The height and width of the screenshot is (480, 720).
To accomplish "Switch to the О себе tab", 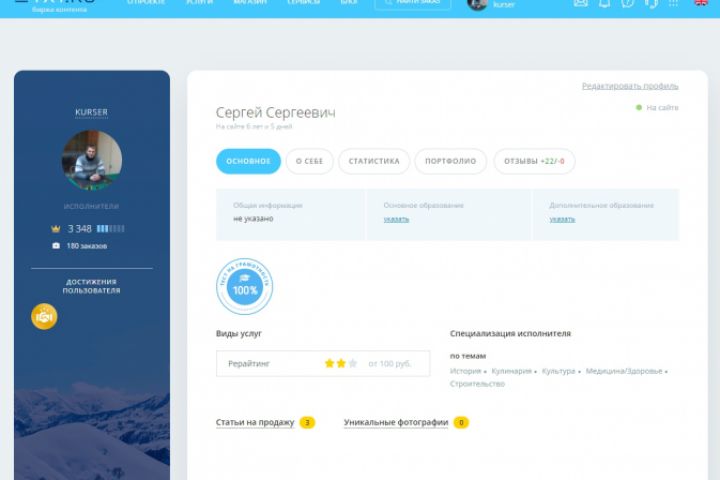I will click(x=309, y=161).
